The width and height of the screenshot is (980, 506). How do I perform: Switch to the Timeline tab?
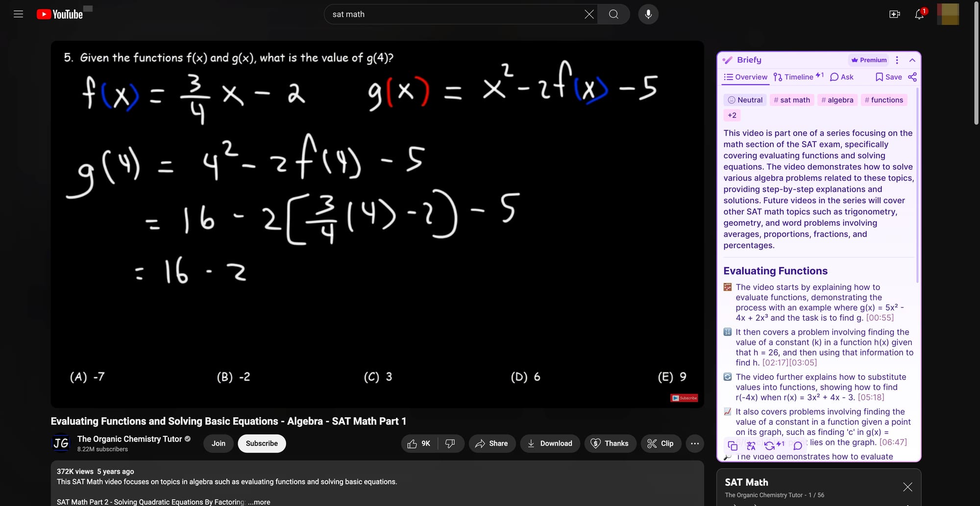click(798, 77)
